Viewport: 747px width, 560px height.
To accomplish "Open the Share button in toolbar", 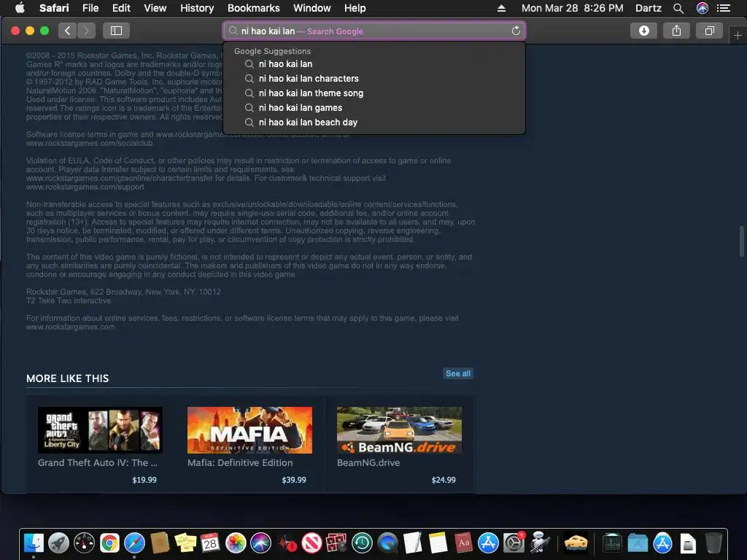I will click(x=676, y=31).
